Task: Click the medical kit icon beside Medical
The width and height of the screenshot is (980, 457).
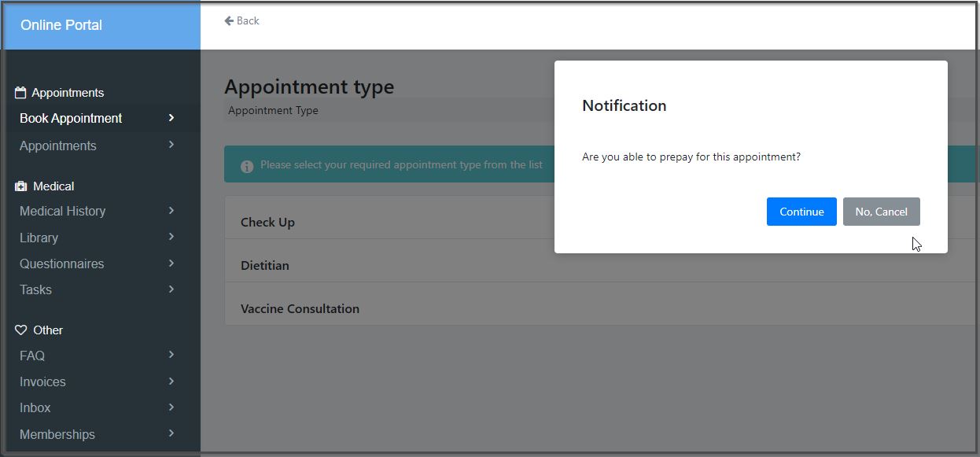Action: coord(21,186)
